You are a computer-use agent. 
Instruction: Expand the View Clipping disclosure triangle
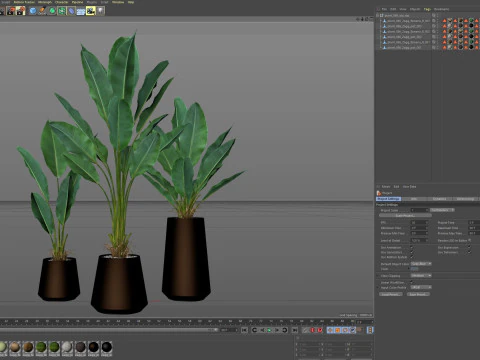(378, 276)
